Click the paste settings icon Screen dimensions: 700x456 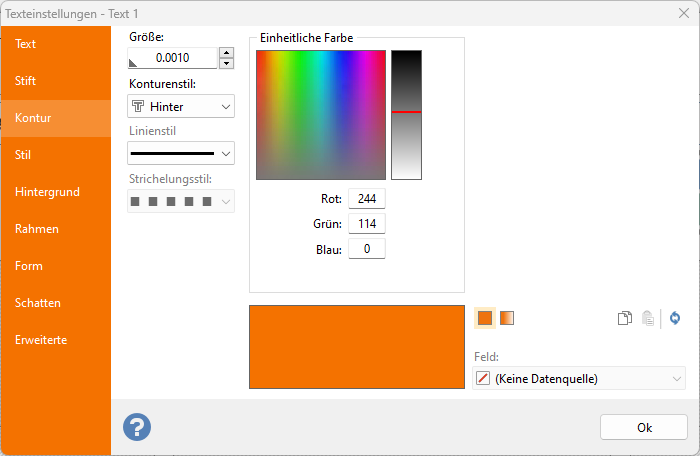click(648, 319)
